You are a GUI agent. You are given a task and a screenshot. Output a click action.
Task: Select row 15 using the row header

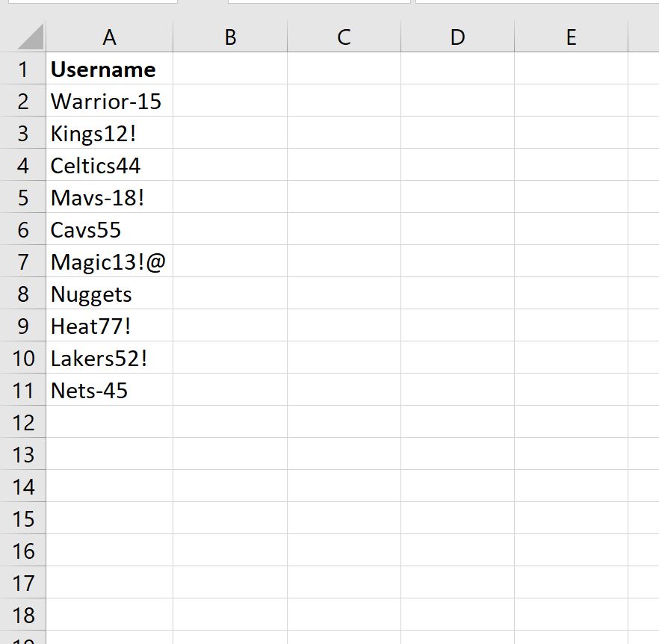pyautogui.click(x=23, y=518)
